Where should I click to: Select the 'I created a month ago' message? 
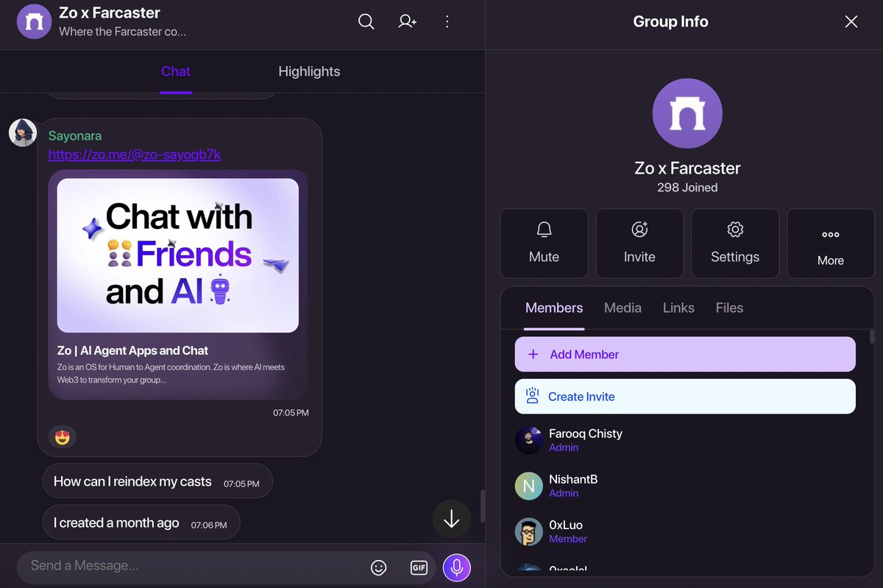[141, 523]
